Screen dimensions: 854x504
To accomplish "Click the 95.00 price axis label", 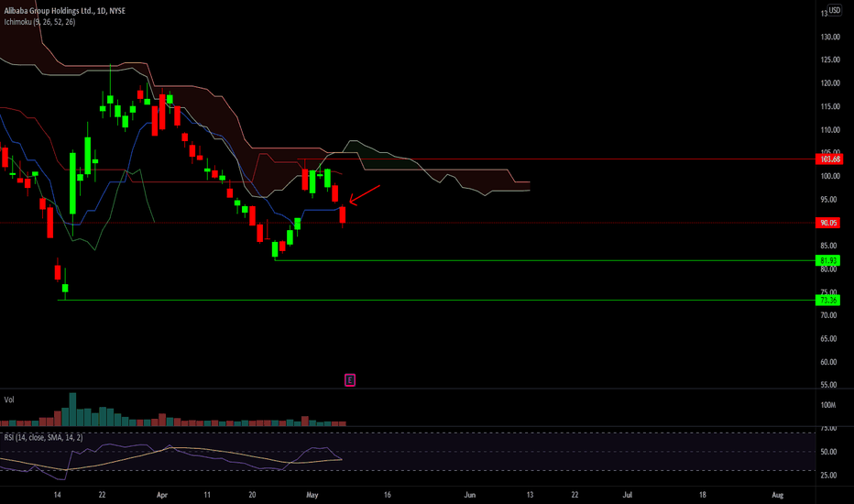I will point(828,200).
